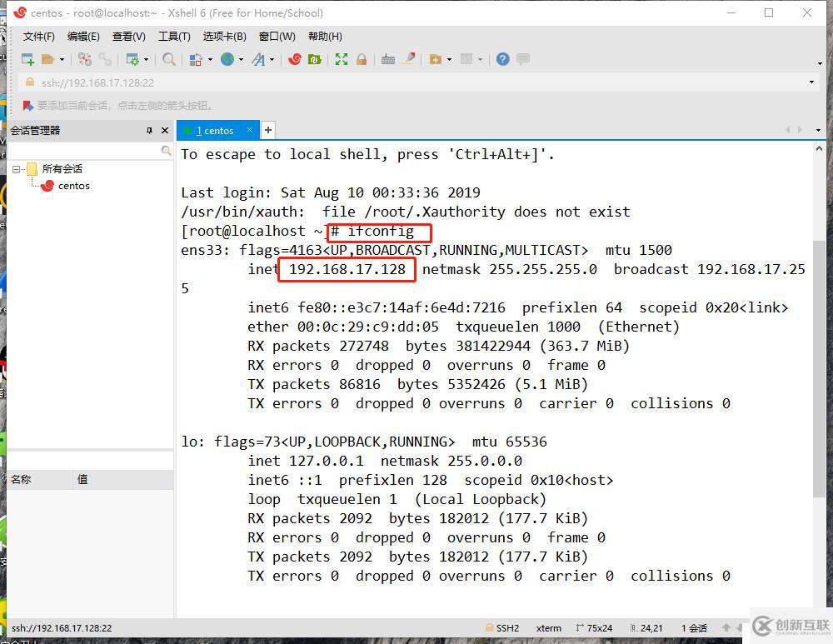Click the Find magnifier toolbar icon
This screenshot has height=644, width=833.
[169, 59]
